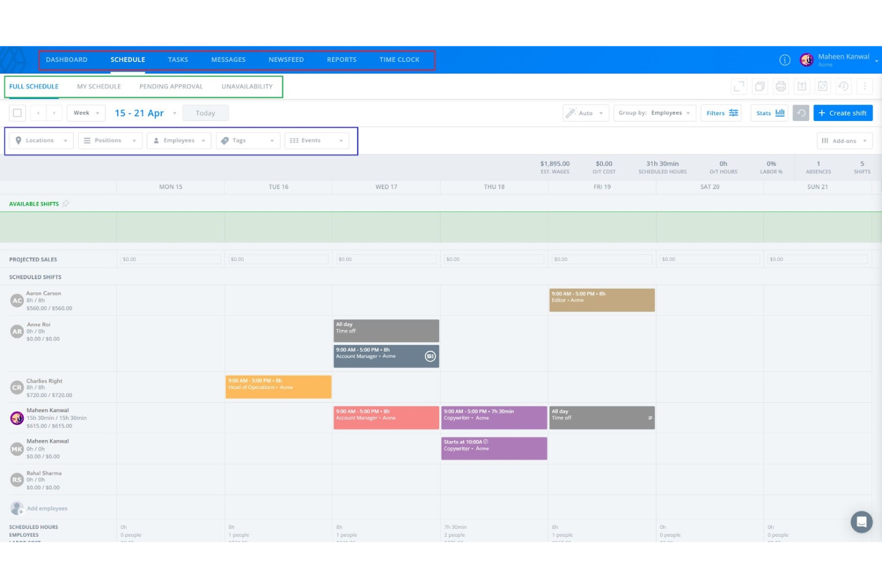Toggle the Filters panel
Screen dimensions: 882x588
click(x=721, y=113)
